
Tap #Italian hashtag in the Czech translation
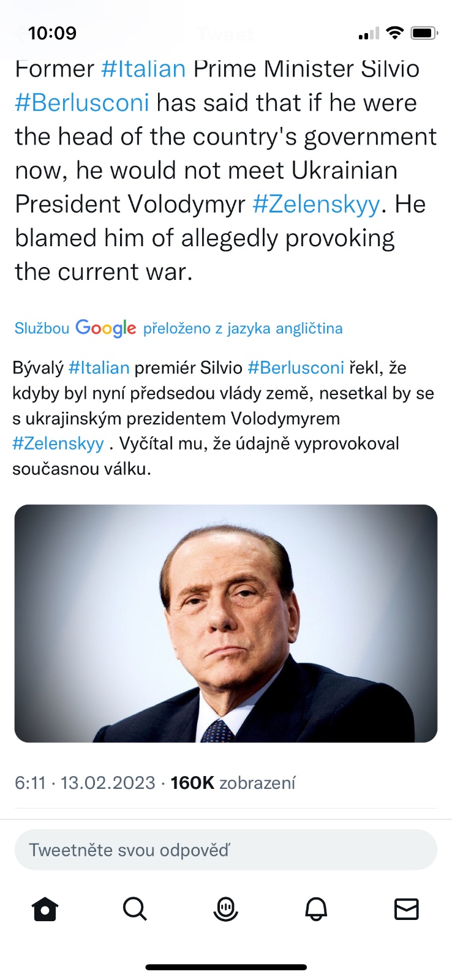[99, 367]
